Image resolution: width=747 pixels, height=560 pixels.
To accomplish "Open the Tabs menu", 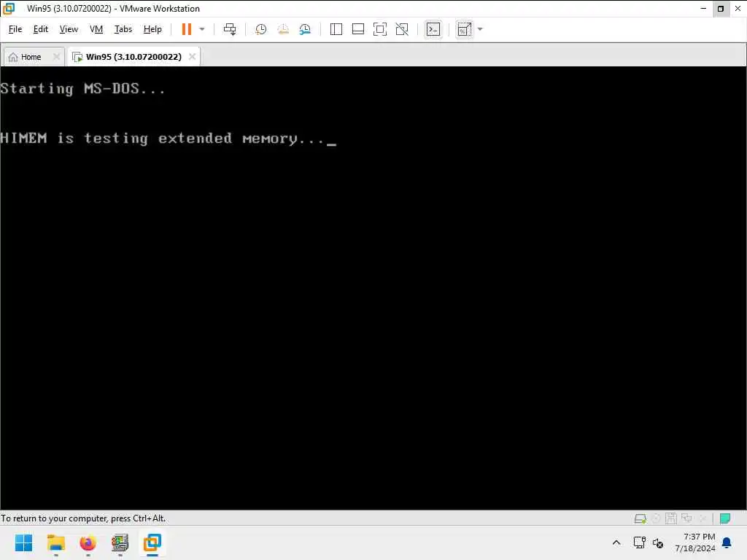I will pos(123,29).
